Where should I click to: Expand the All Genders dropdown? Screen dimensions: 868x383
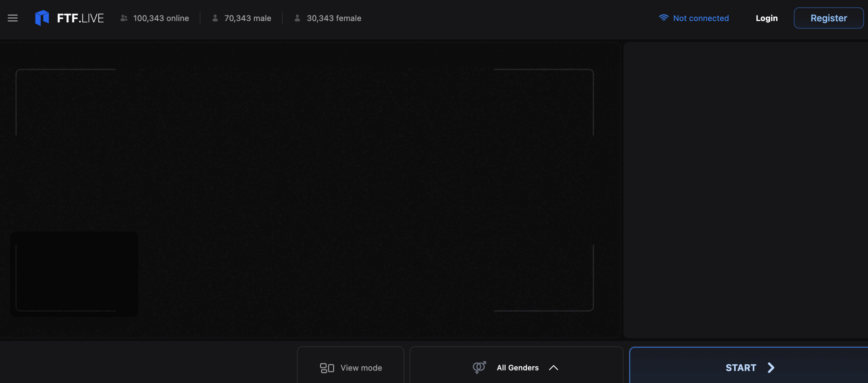517,368
